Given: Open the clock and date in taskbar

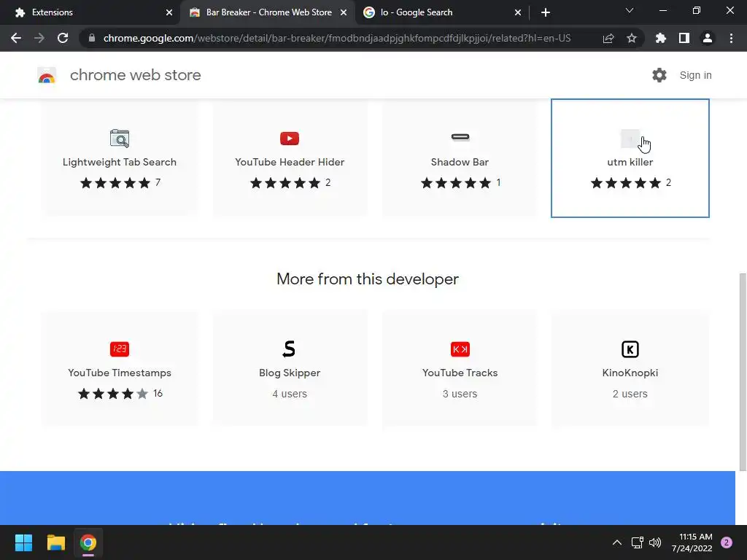Looking at the screenshot, I should pos(692,542).
